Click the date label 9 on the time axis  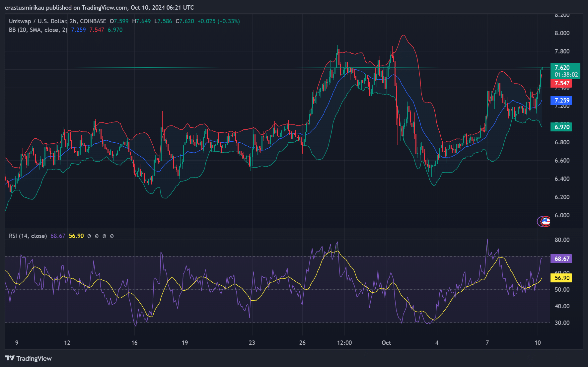pos(17,343)
